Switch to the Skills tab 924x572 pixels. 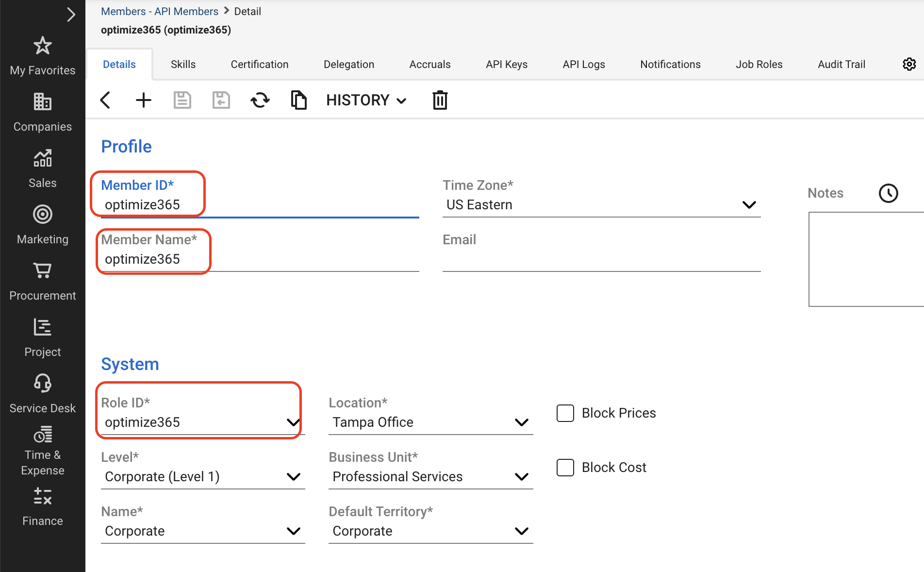click(x=183, y=64)
